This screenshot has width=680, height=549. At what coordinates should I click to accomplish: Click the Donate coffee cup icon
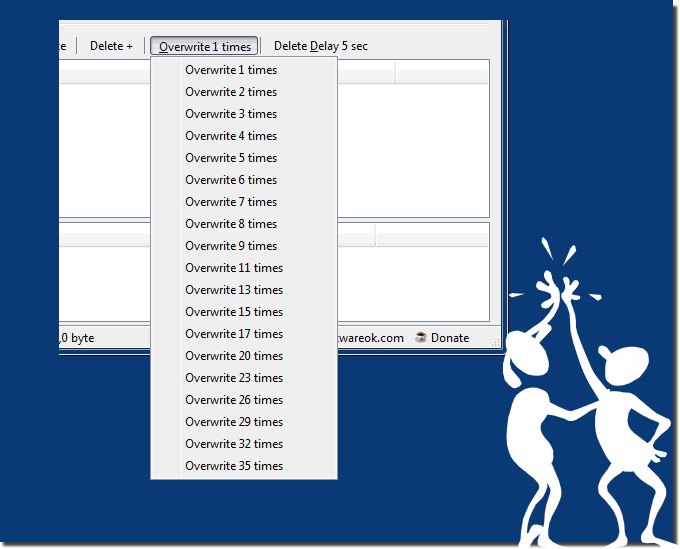tap(421, 337)
